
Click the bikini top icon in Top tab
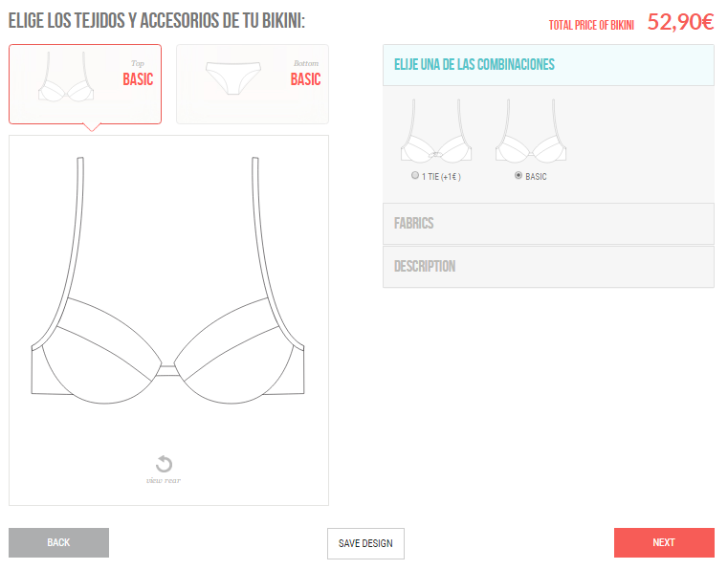(66, 77)
